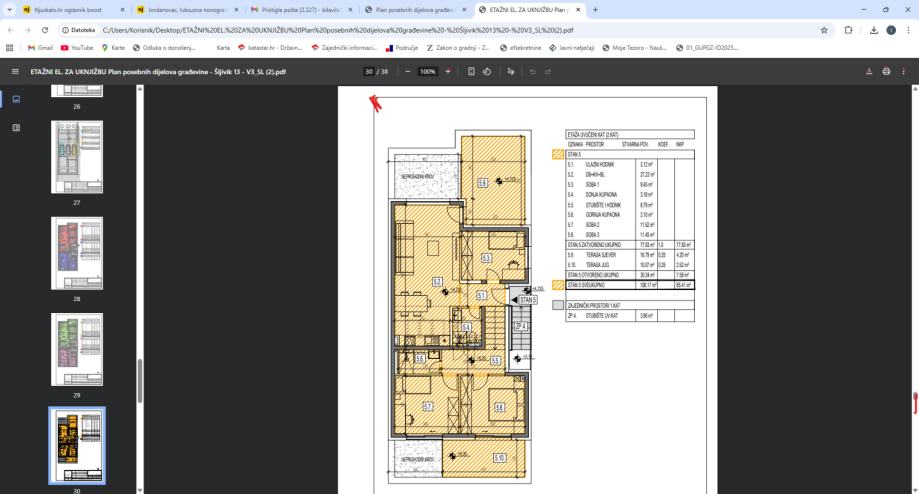View site information for Datoteka

79,30
